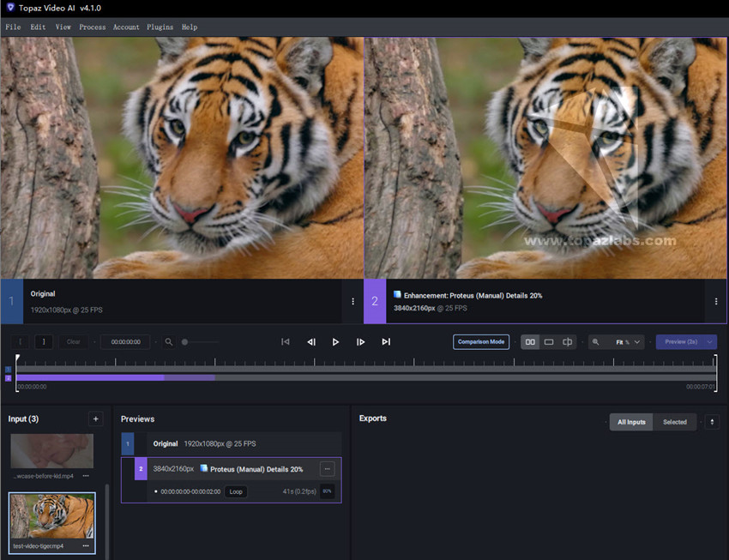Screen dimensions: 729x560
Task: Click the Input panel scrollbar
Action: click(107, 521)
